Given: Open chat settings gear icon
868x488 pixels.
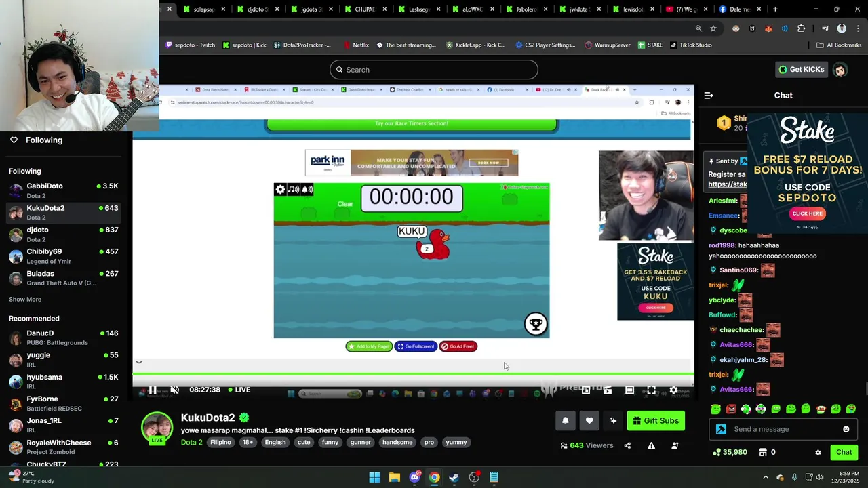Looking at the screenshot, I should pos(818,452).
